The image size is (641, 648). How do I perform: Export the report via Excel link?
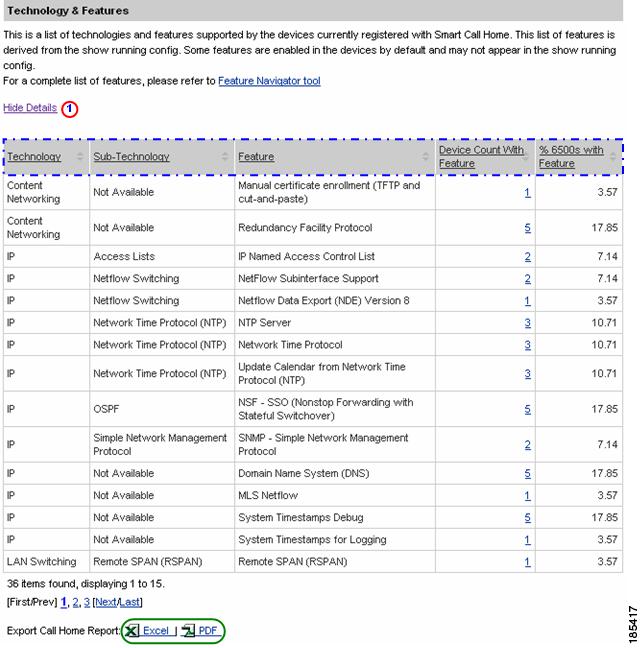156,631
